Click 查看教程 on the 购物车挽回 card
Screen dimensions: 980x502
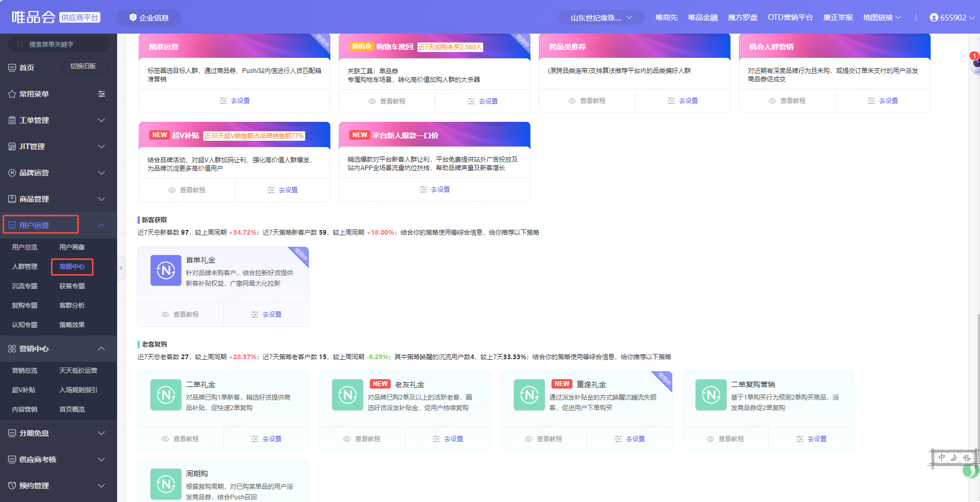(x=387, y=101)
